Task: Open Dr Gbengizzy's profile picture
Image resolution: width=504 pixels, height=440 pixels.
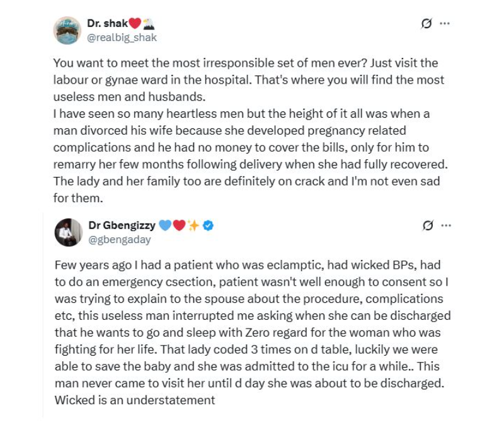Action: click(x=68, y=232)
